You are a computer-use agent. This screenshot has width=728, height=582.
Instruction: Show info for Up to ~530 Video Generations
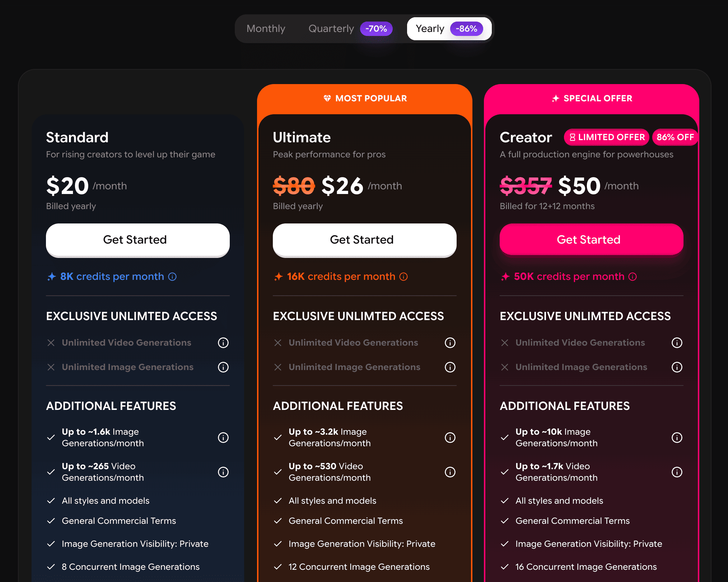(450, 472)
